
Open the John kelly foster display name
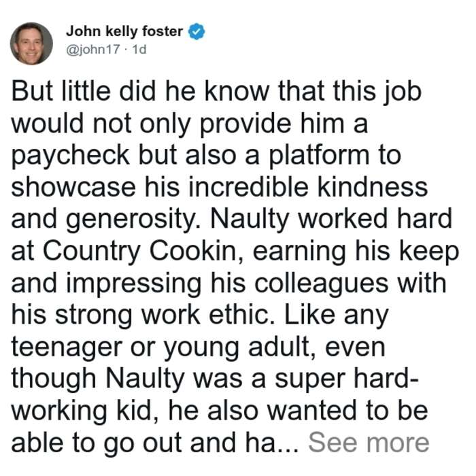124,31
